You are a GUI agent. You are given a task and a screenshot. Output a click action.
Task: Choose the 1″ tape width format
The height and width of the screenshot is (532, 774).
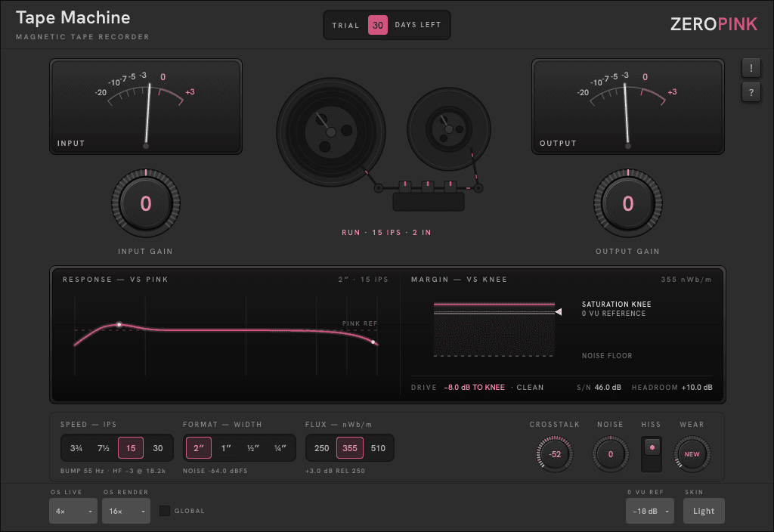pyautogui.click(x=226, y=448)
